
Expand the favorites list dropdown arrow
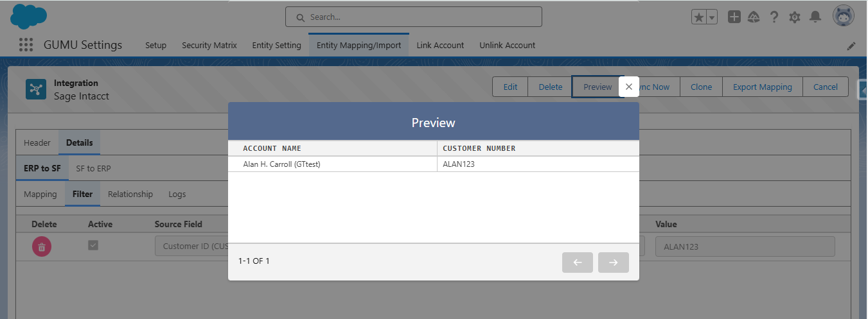pos(712,18)
